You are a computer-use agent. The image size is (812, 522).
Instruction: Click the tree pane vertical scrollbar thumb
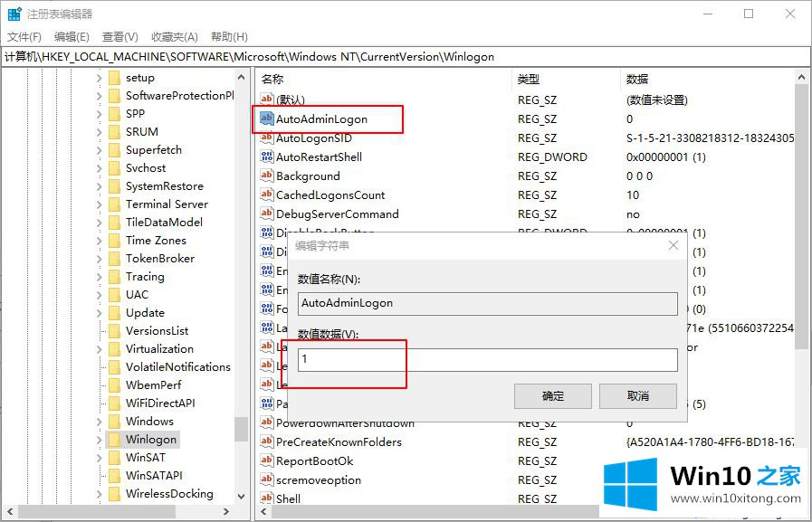click(241, 429)
